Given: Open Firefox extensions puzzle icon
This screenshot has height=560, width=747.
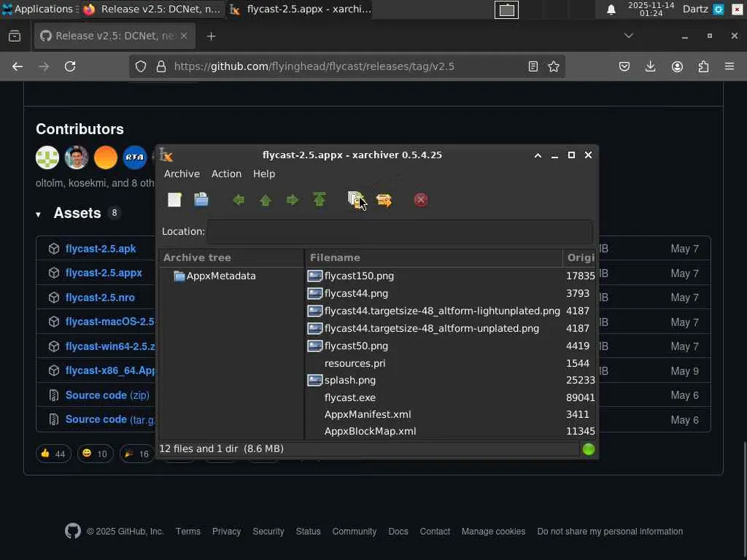Looking at the screenshot, I should click(x=704, y=66).
